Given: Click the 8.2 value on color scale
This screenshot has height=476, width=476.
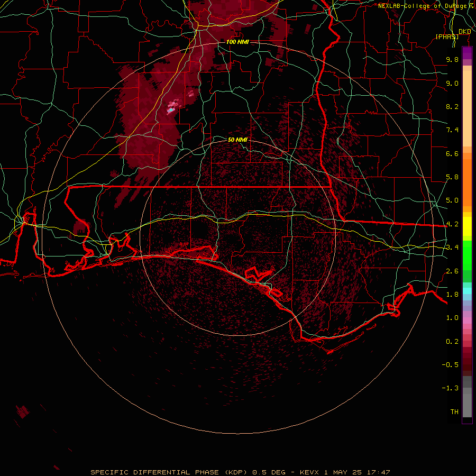Looking at the screenshot, I should pos(452,106).
